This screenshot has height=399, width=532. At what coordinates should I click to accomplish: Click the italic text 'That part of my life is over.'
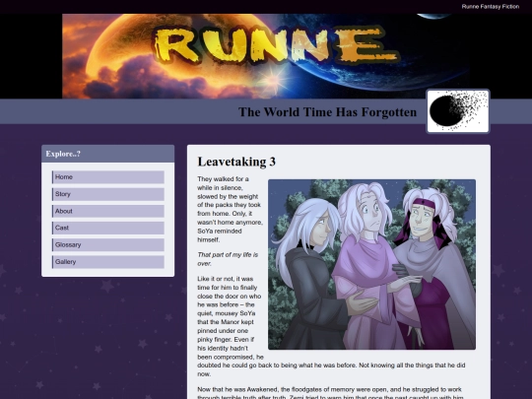point(228,259)
